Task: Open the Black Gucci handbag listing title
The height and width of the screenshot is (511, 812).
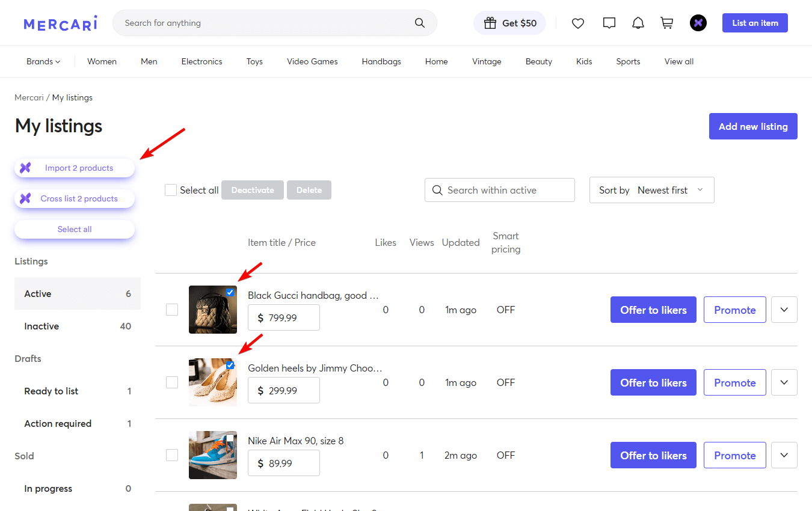Action: (x=313, y=295)
